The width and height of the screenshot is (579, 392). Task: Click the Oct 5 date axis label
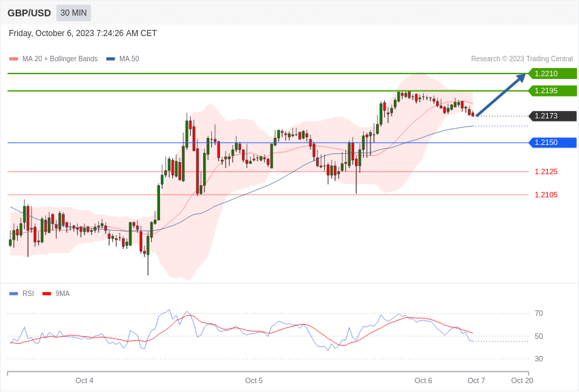pos(253,380)
